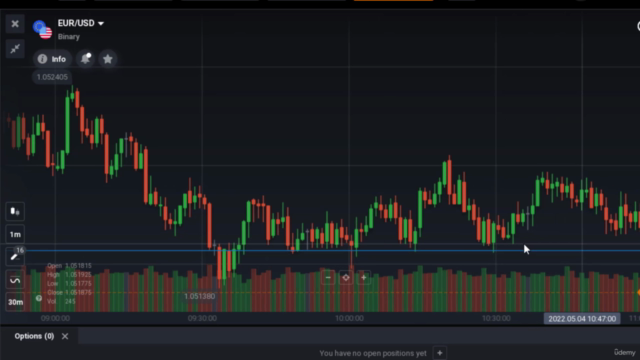This screenshot has width=640, height=360.
Task: Add EUR/USD to favorites with star
Action: coord(108,59)
